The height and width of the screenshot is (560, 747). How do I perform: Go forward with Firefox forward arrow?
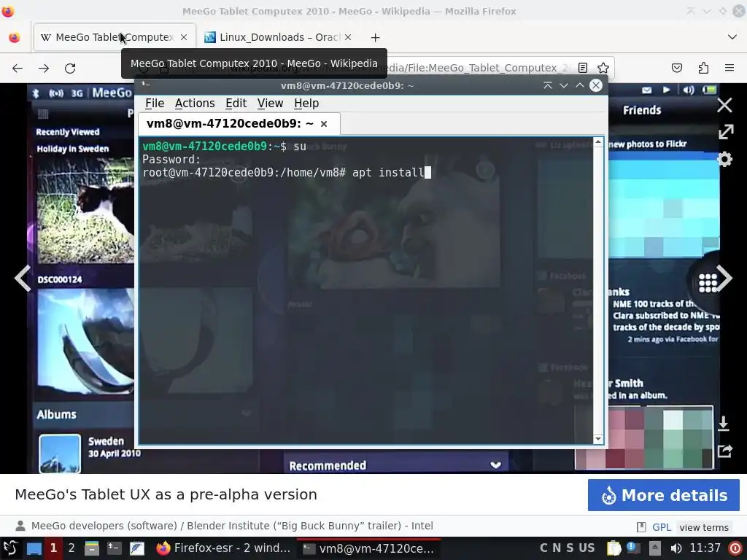point(44,68)
